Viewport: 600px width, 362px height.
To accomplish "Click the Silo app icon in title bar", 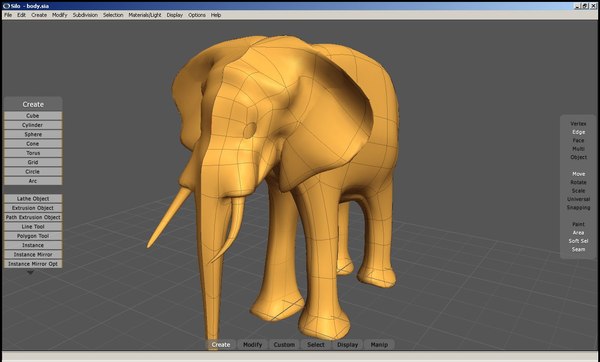I will coord(6,6).
